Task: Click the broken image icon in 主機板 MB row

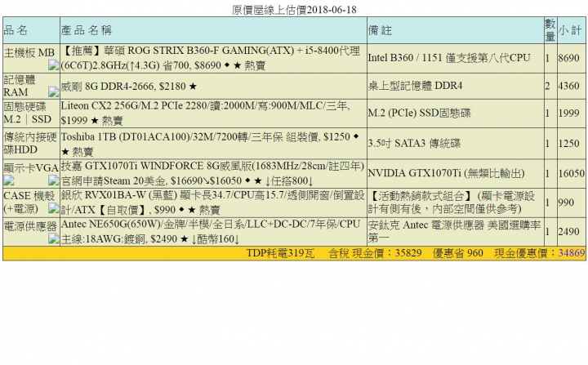Action: coord(54,65)
